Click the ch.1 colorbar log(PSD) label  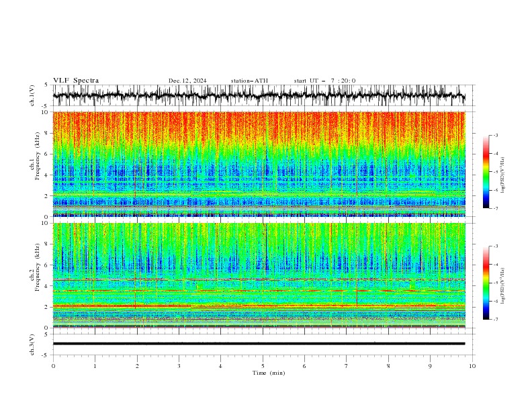pyautogui.click(x=502, y=175)
